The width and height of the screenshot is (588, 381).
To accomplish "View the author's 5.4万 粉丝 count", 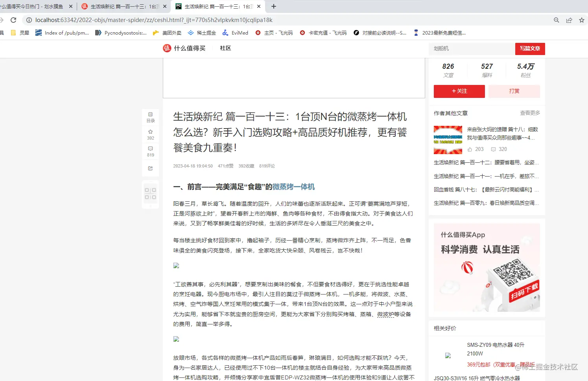I will coord(526,70).
